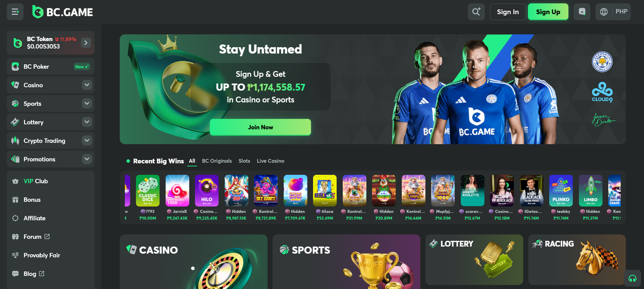Click the Sign In button
The image size is (644, 289).
(x=508, y=12)
